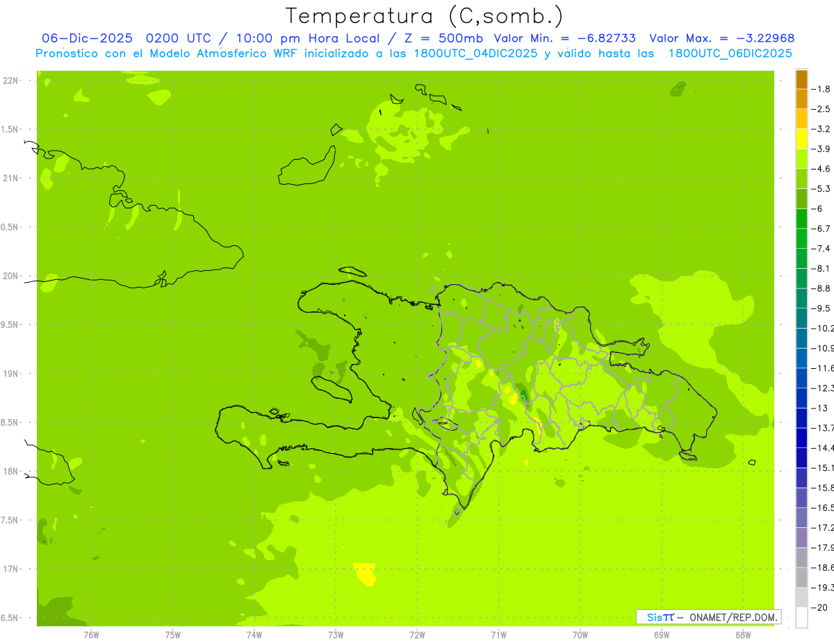The height and width of the screenshot is (644, 834).
Task: Click the "1800UTC_06DIC2025" valid-until timestamp
Action: (730, 53)
